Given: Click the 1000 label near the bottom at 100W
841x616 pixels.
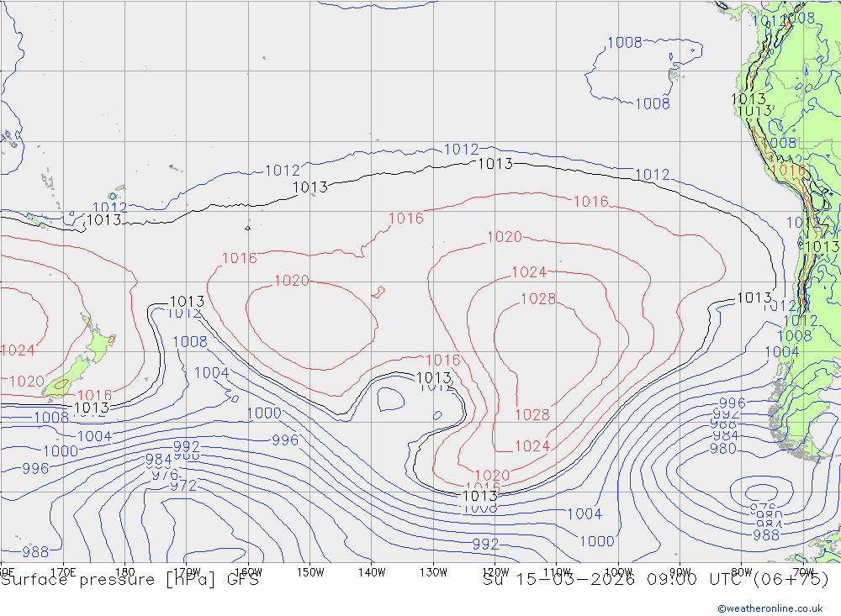Looking at the screenshot, I should 597,541.
